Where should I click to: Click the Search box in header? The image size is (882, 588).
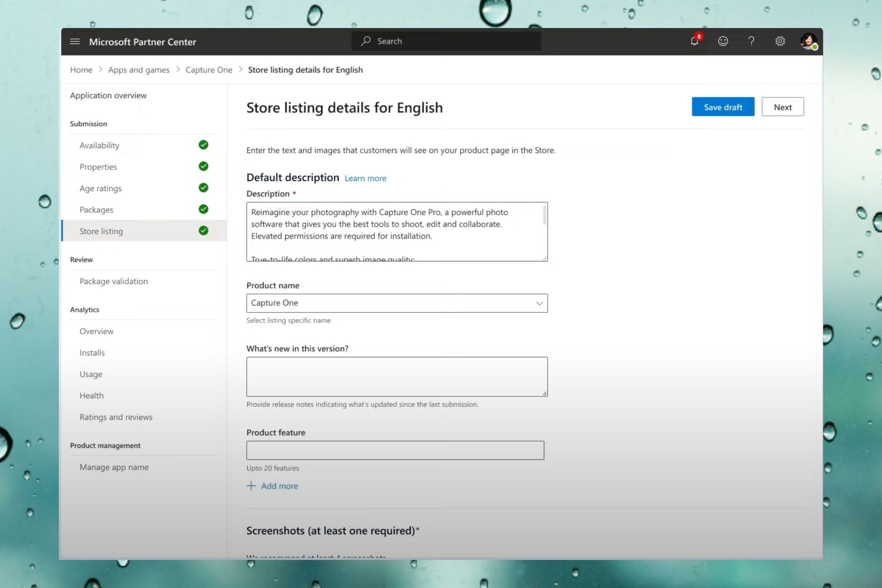point(446,41)
